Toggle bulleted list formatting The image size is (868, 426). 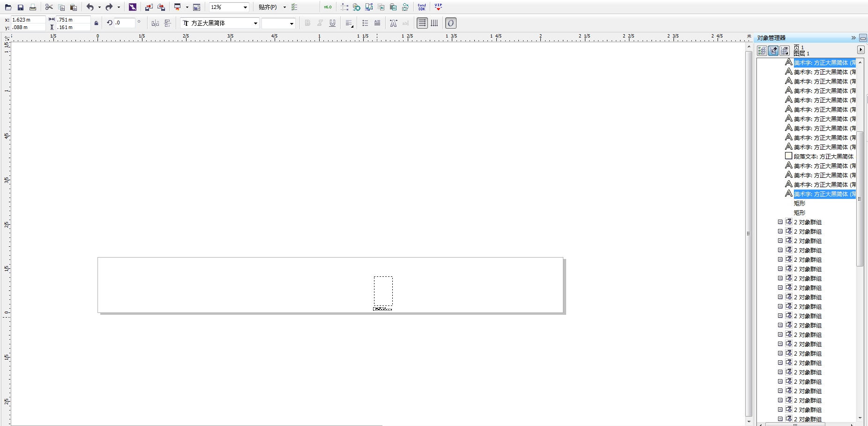[365, 23]
